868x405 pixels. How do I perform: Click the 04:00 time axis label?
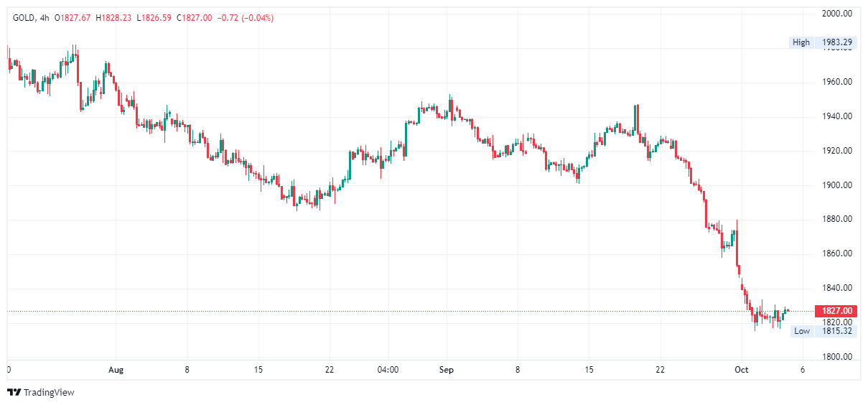(x=388, y=370)
